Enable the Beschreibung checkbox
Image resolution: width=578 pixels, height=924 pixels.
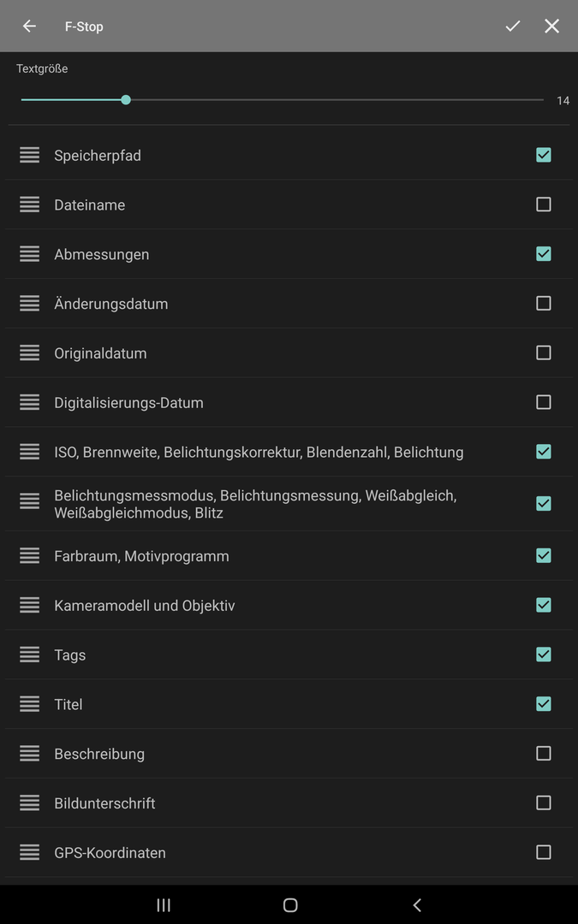click(543, 754)
